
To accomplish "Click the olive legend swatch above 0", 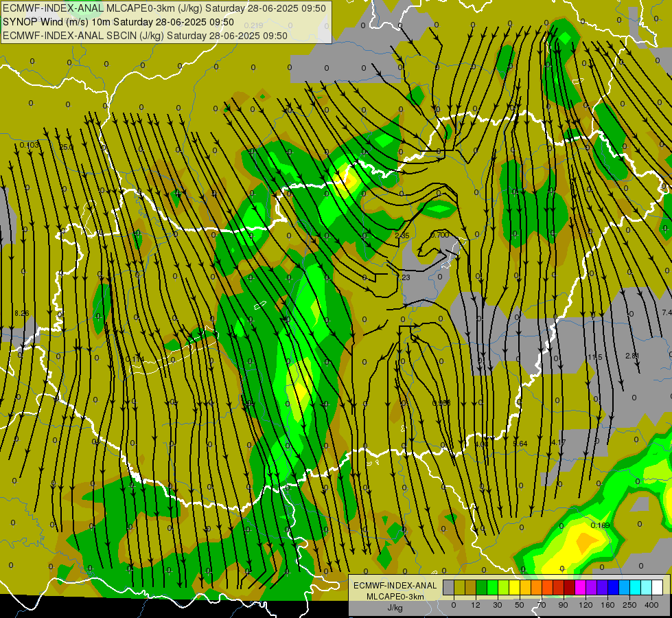I will coord(459,588).
